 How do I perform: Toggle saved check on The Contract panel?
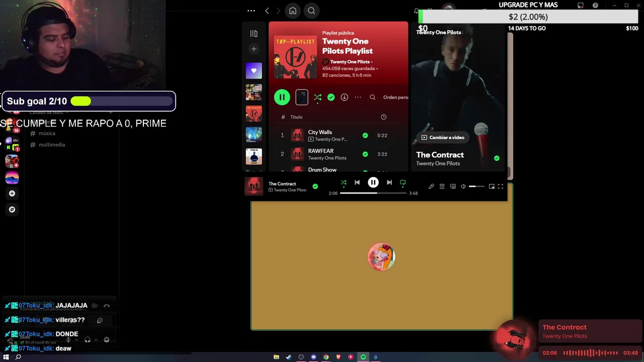pyautogui.click(x=497, y=158)
